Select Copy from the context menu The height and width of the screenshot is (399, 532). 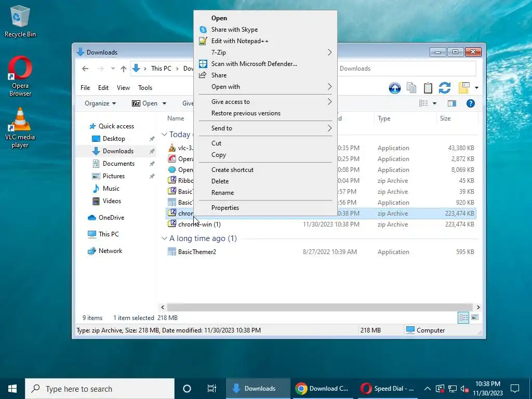click(x=265, y=155)
